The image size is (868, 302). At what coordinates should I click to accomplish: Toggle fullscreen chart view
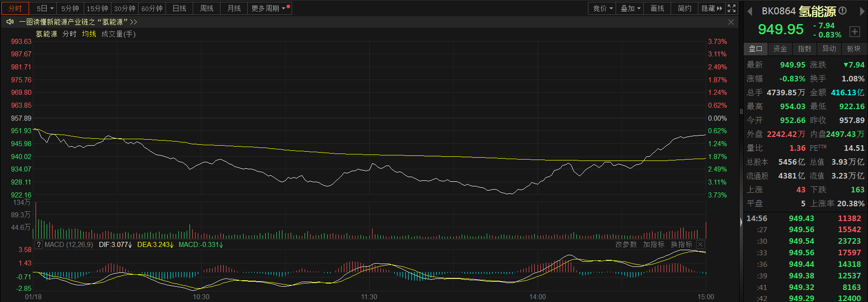[x=732, y=8]
